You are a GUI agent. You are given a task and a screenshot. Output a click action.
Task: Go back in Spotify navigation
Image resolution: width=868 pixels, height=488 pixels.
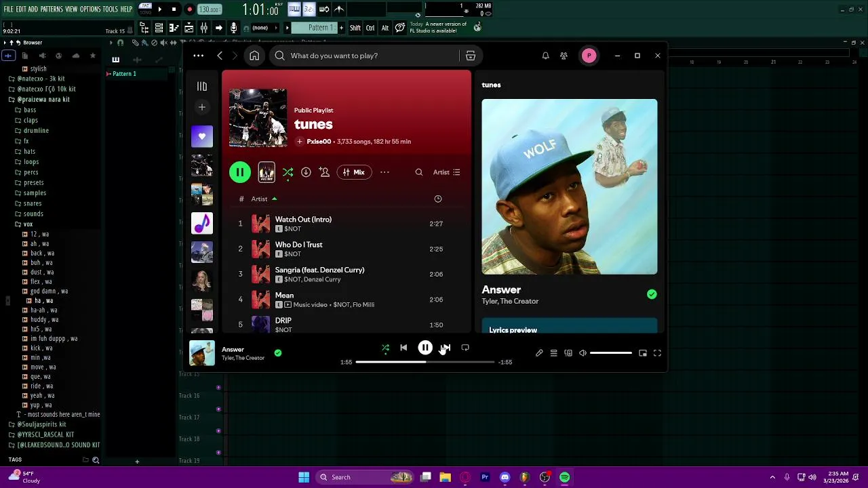pyautogui.click(x=220, y=56)
